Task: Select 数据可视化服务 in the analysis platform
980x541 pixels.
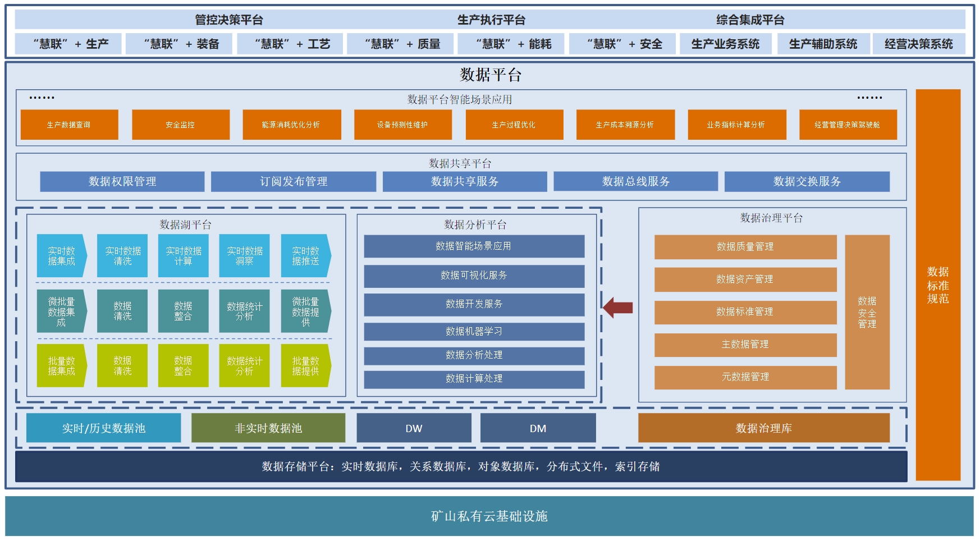Action: [x=474, y=276]
